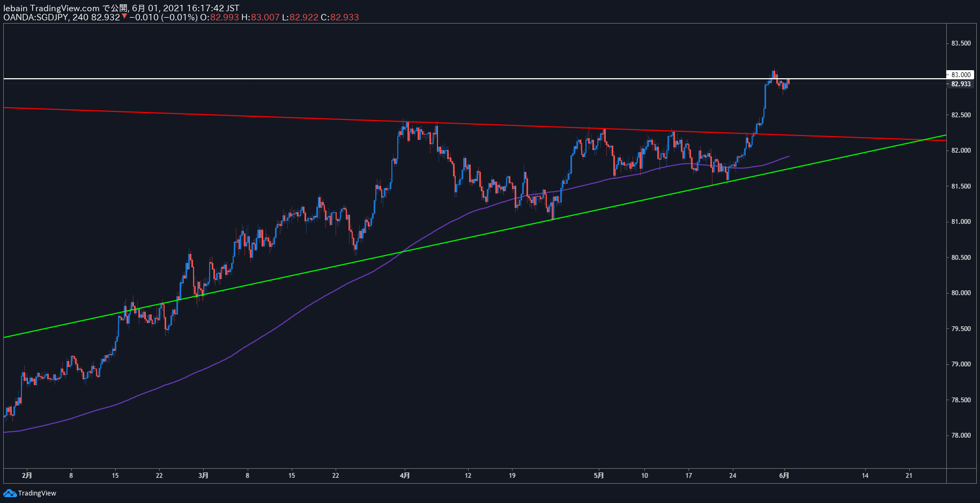The width and height of the screenshot is (980, 503).
Task: Click the 5月 date axis label
Action: [599, 475]
